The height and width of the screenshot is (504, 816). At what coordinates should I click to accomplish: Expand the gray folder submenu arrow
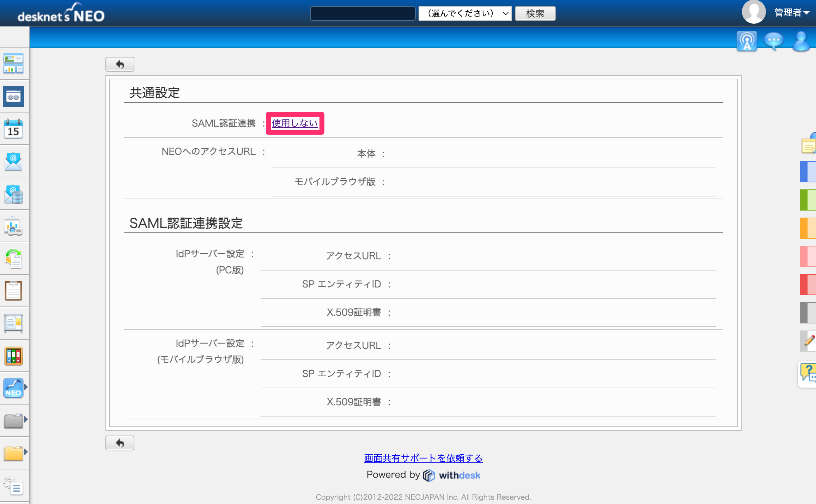[26, 419]
